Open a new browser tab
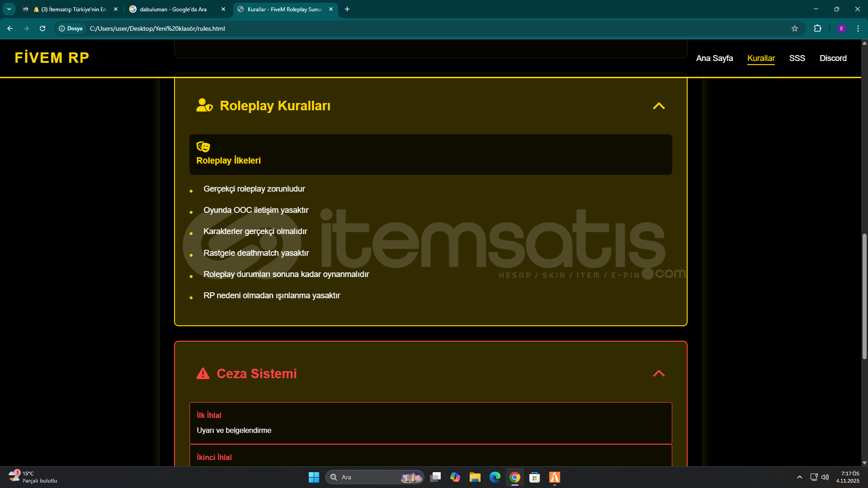This screenshot has height=488, width=868. [x=347, y=9]
